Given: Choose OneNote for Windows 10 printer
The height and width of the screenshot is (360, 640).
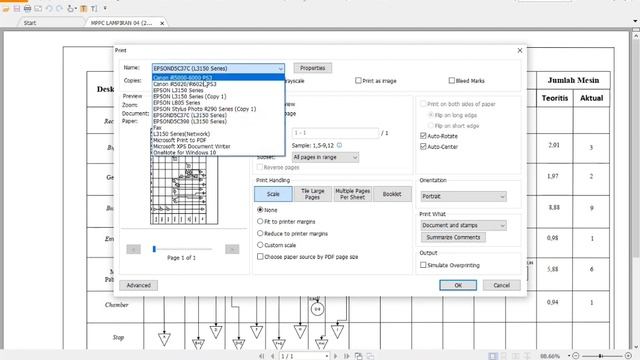Looking at the screenshot, I should pos(218,153).
